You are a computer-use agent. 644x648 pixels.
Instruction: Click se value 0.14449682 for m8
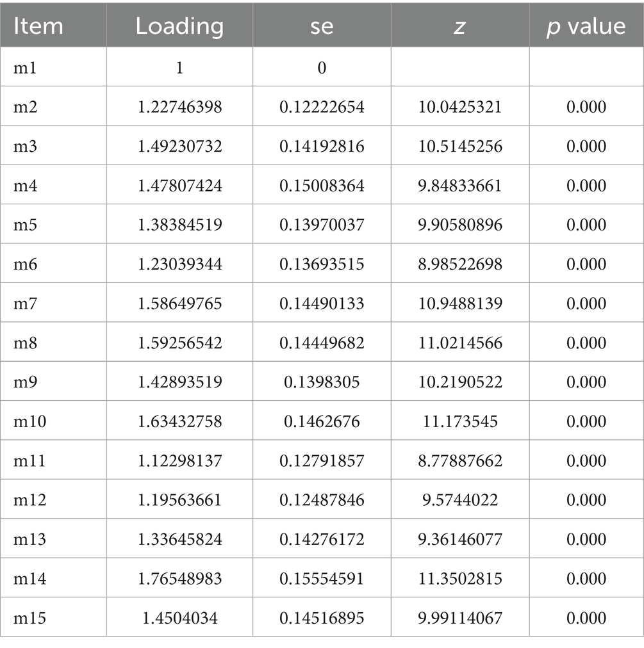[322, 343]
